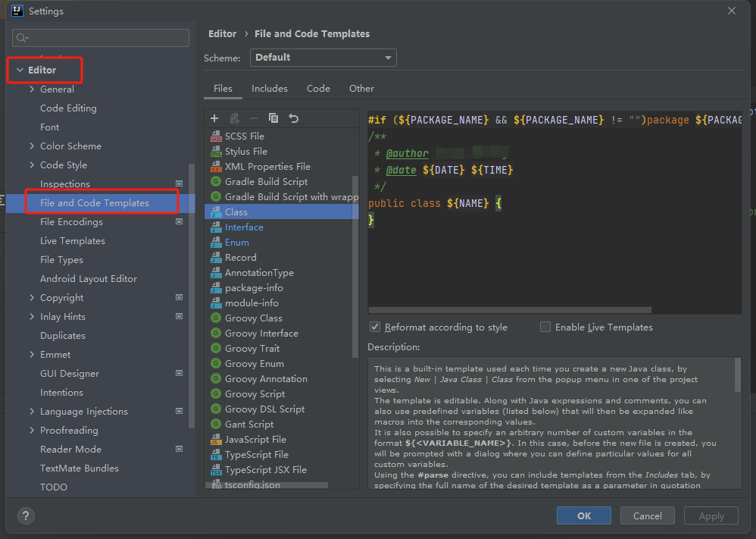
Task: Click the search magnifier icon in settings
Action: pos(22,38)
